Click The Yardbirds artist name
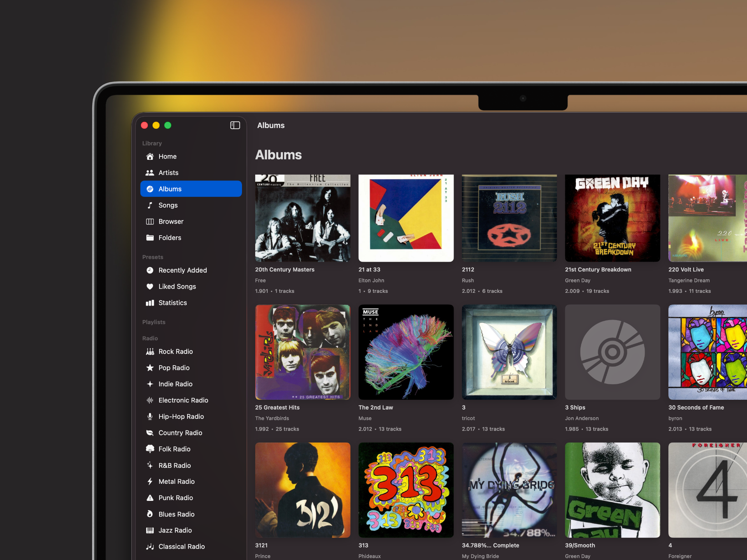The image size is (747, 560). click(x=272, y=418)
